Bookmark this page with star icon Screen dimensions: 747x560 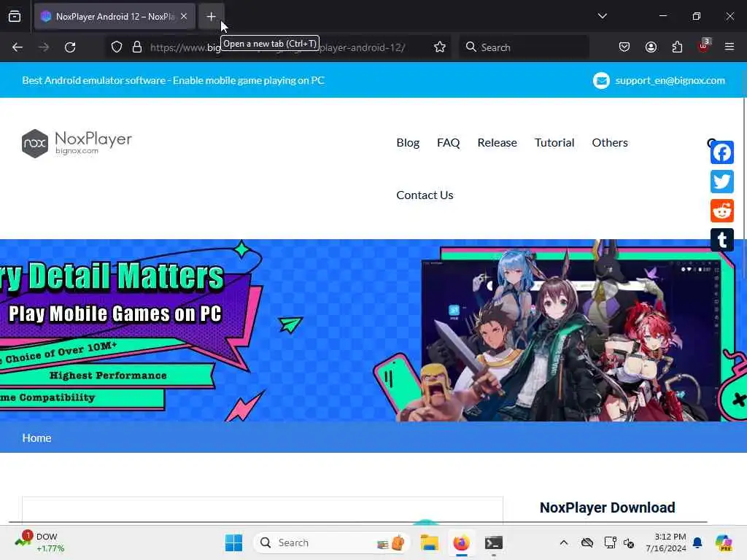click(x=440, y=47)
